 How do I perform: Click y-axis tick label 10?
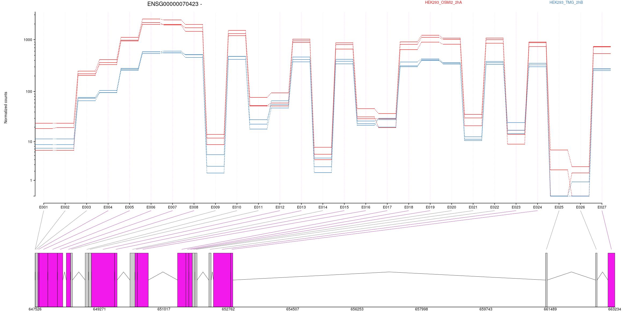(30, 142)
